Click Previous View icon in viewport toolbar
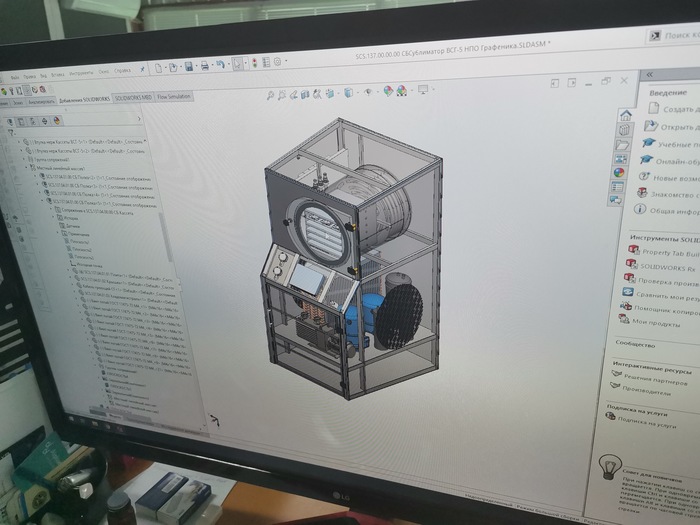700x525 pixels. [x=294, y=94]
